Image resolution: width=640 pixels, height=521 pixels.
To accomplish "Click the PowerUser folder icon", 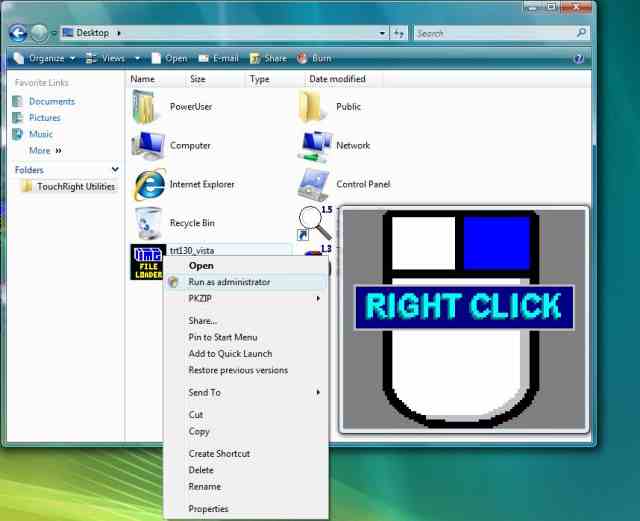I will tap(148, 107).
